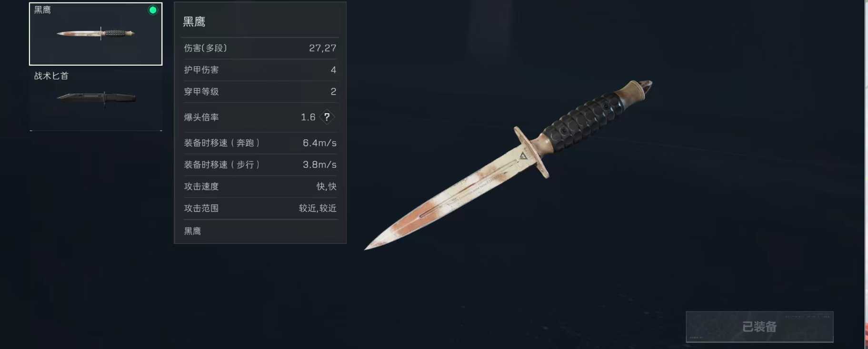Image resolution: width=868 pixels, height=349 pixels.
Task: Click the 攻击速度 stat row
Action: pyautogui.click(x=260, y=186)
